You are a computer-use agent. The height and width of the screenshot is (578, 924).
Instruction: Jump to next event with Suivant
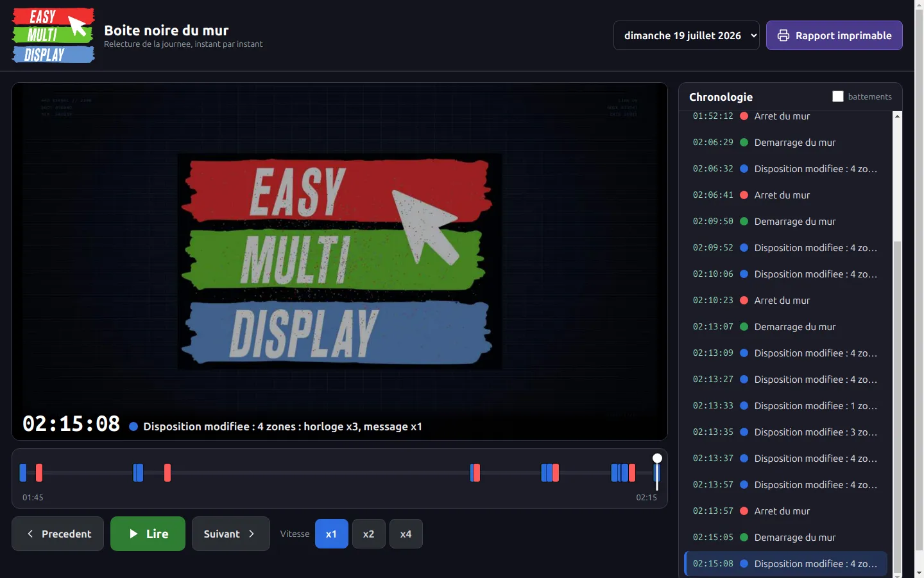coord(230,534)
